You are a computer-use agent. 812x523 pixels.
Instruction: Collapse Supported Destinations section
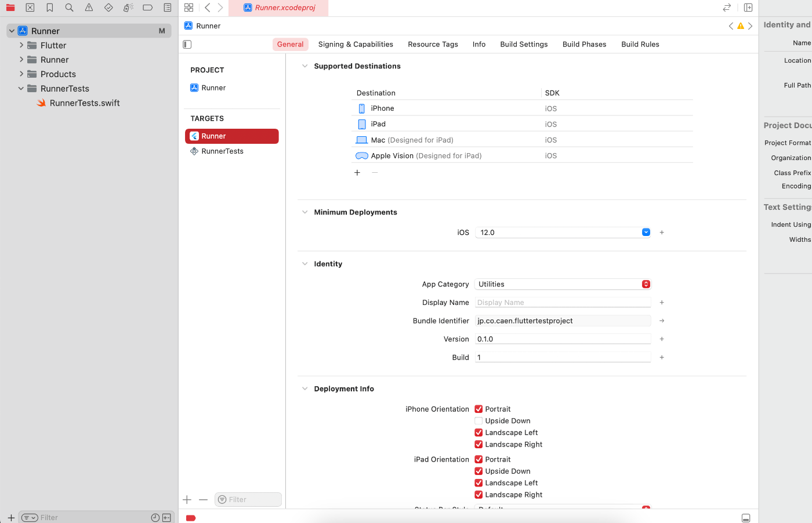point(304,66)
